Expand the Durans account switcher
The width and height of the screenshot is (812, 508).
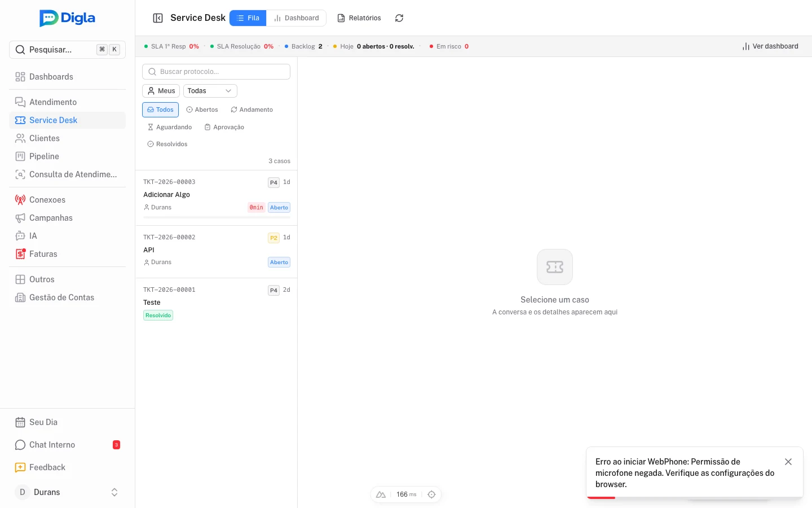68,492
